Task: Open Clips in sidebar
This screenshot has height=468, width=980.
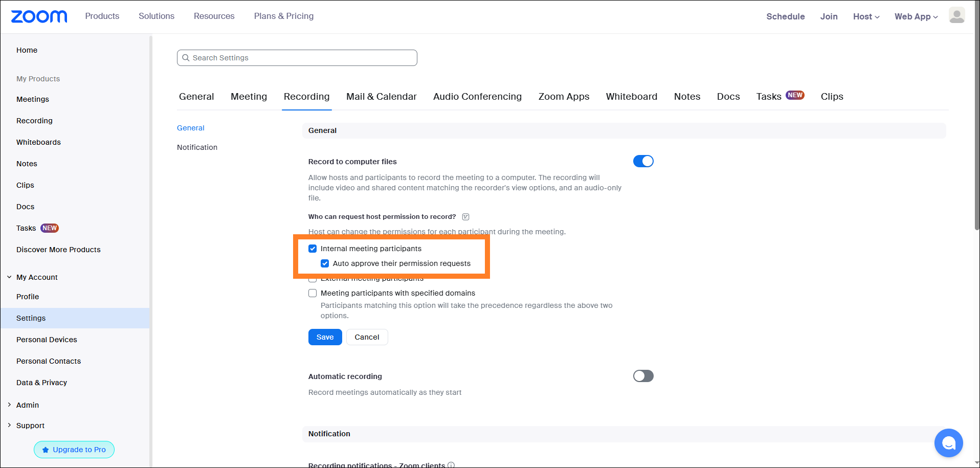Action: coord(25,185)
